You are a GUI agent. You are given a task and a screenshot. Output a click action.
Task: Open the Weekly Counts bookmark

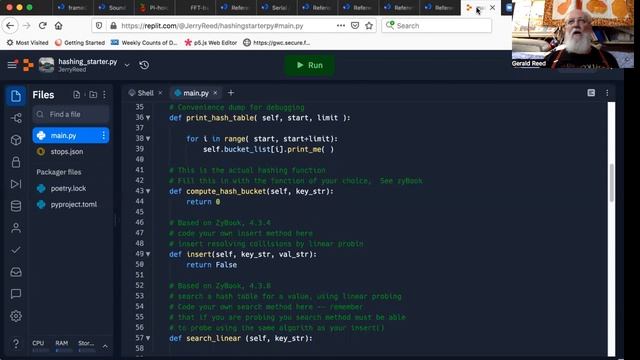click(144, 42)
